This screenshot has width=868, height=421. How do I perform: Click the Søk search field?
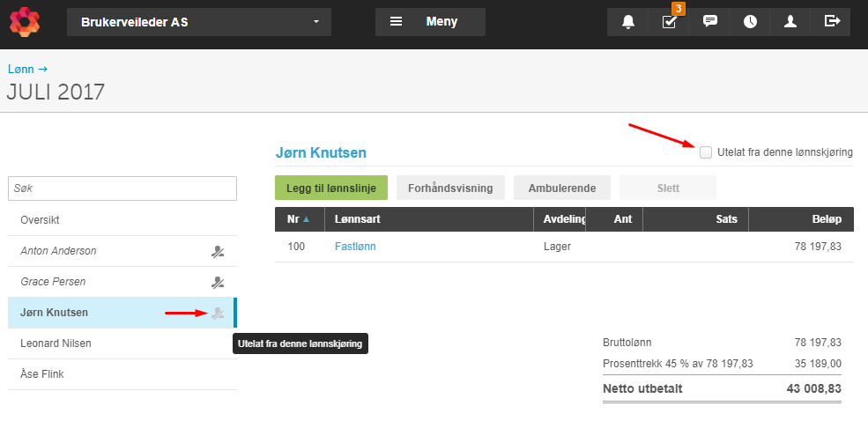coord(122,188)
